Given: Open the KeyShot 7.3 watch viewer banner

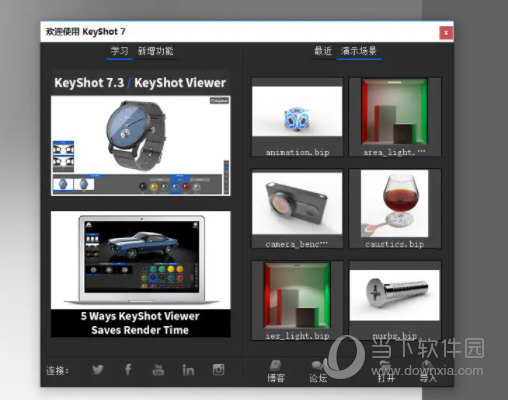Looking at the screenshot, I should [x=140, y=146].
